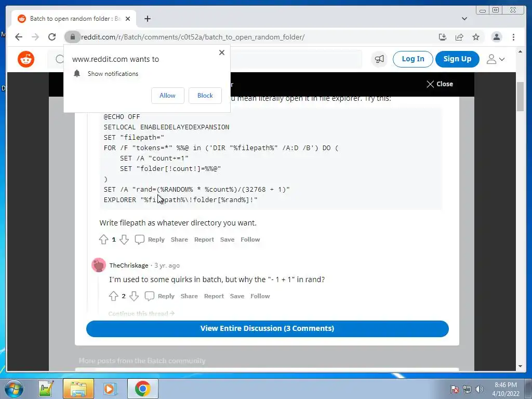Open Windows Media Player from taskbar
The image size is (532, 399).
coord(110,389)
